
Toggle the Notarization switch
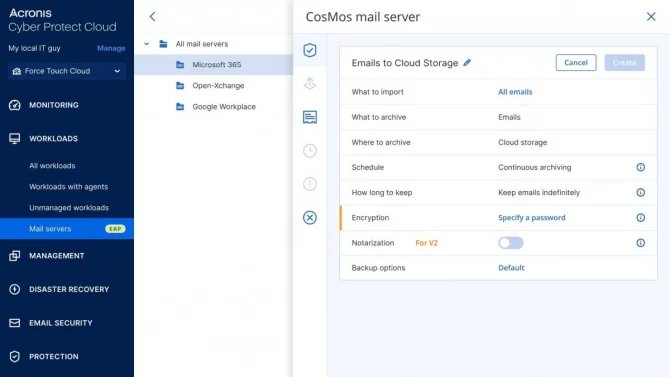[x=511, y=243]
